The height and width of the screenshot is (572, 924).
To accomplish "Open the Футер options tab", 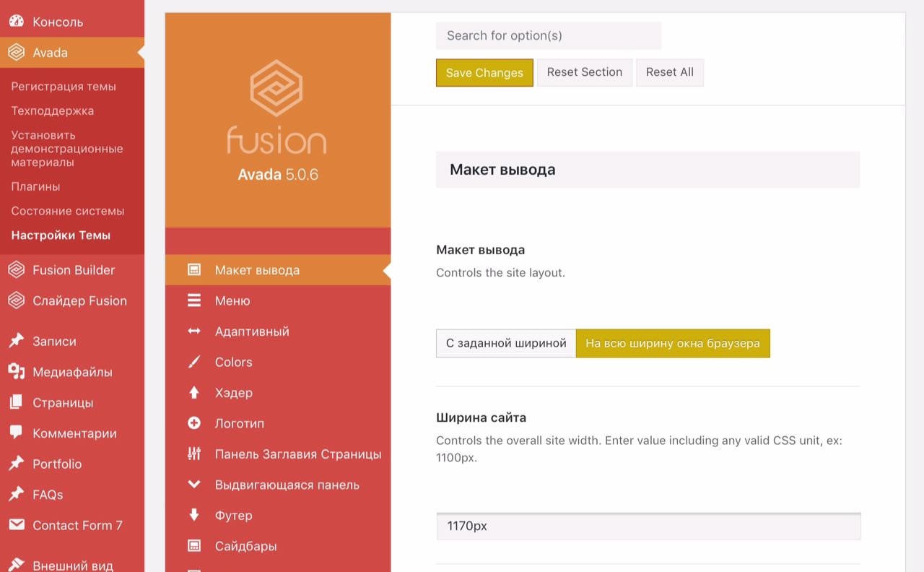I will (x=278, y=516).
